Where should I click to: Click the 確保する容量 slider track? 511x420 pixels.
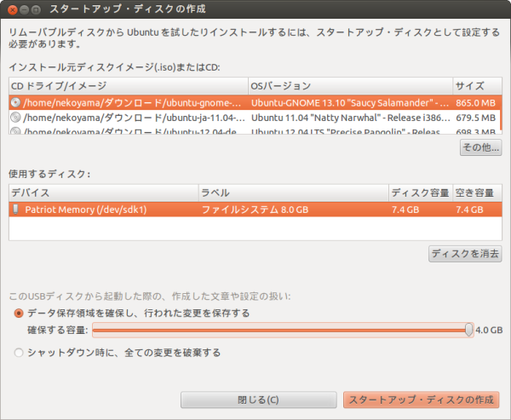[x=281, y=330]
